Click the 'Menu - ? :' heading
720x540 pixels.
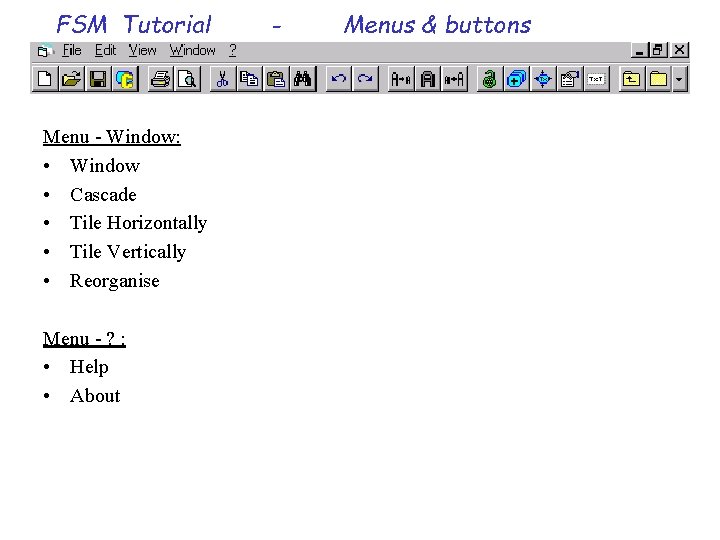(84, 339)
